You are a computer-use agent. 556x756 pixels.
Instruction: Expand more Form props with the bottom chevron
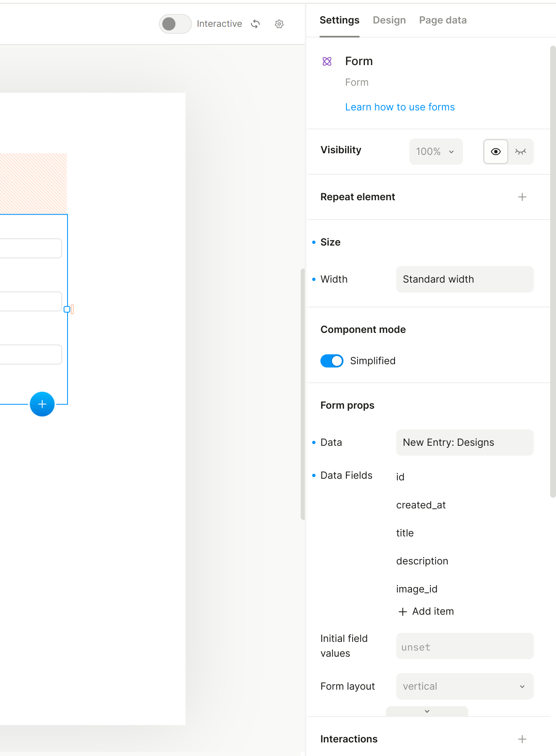(427, 711)
